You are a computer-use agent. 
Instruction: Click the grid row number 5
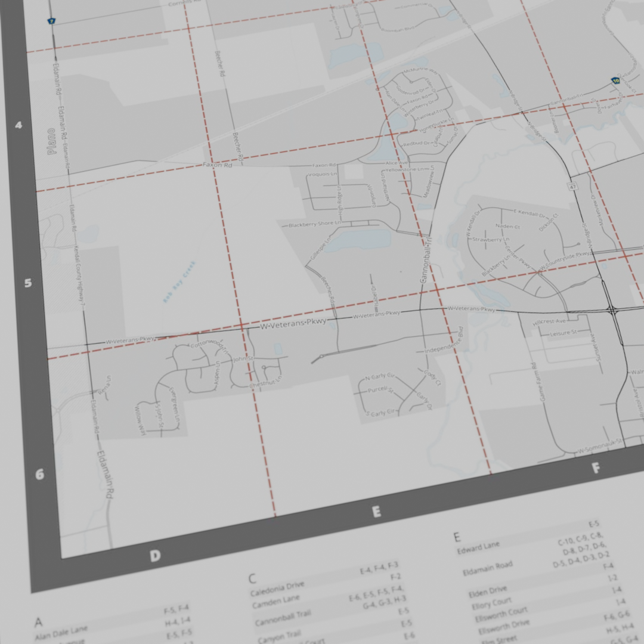pyautogui.click(x=28, y=283)
